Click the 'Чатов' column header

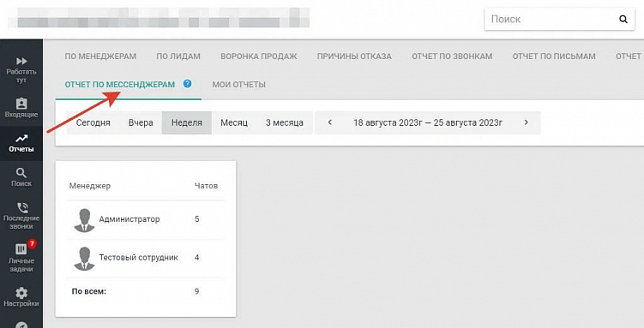click(x=206, y=186)
